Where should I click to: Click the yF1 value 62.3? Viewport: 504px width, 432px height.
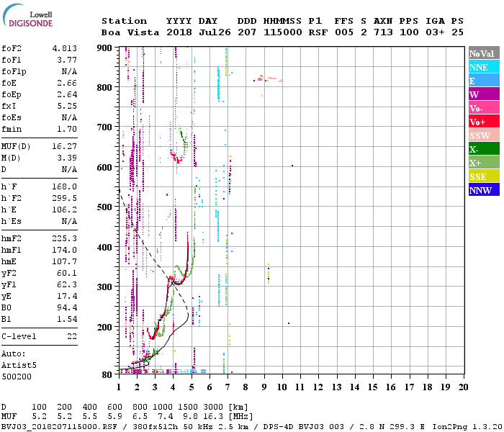click(x=67, y=285)
